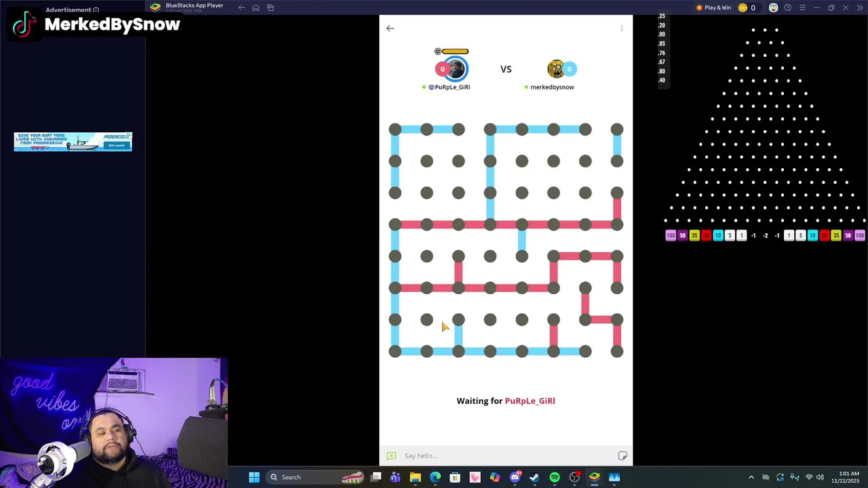Screen dimensions: 868x488
Task: Open BlueStacks recent apps icon
Action: (271, 7)
